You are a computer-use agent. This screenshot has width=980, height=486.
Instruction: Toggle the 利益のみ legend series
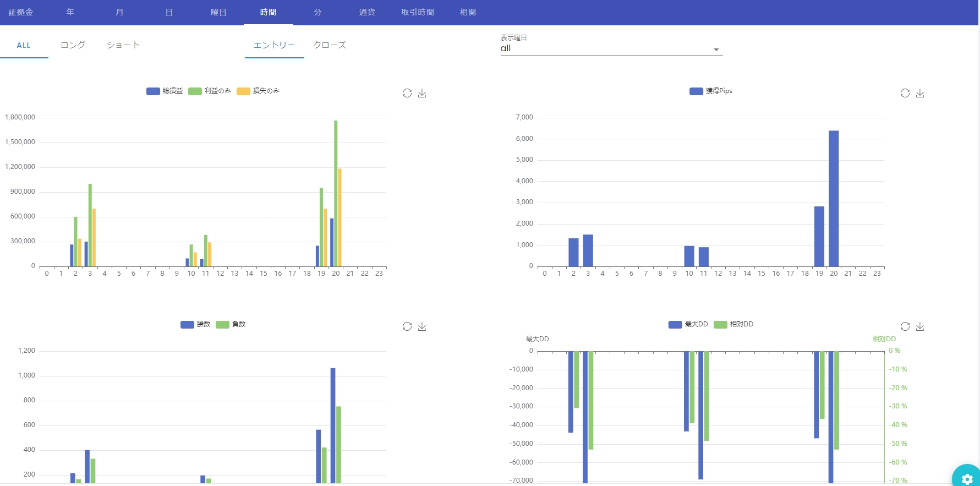[x=210, y=91]
